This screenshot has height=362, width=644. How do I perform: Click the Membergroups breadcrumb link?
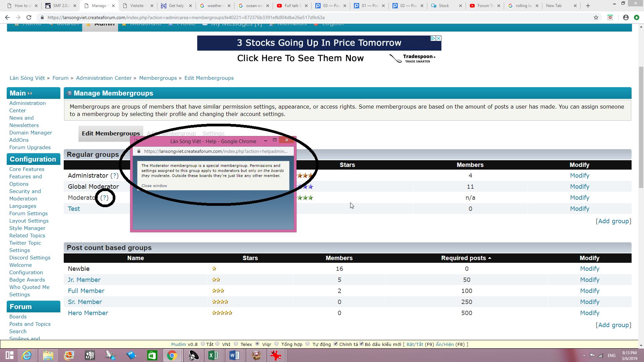click(158, 78)
